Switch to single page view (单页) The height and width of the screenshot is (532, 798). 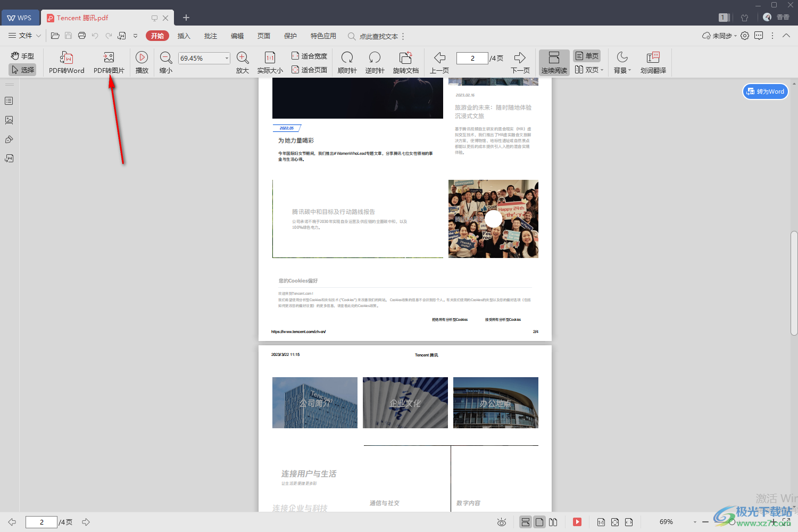587,56
